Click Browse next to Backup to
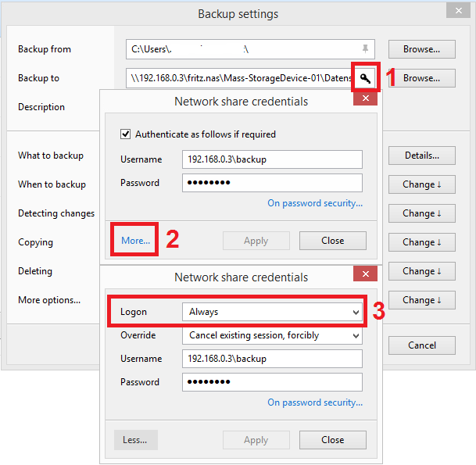 (x=422, y=78)
